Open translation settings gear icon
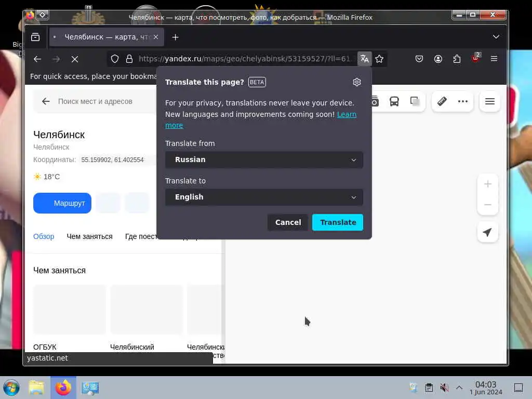The width and height of the screenshot is (532, 399). (357, 82)
